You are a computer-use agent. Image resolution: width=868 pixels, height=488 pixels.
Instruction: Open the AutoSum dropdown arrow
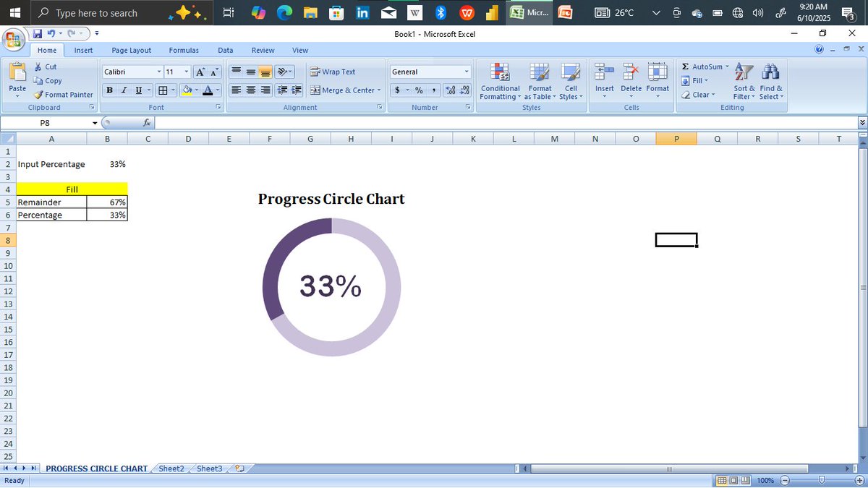point(727,67)
